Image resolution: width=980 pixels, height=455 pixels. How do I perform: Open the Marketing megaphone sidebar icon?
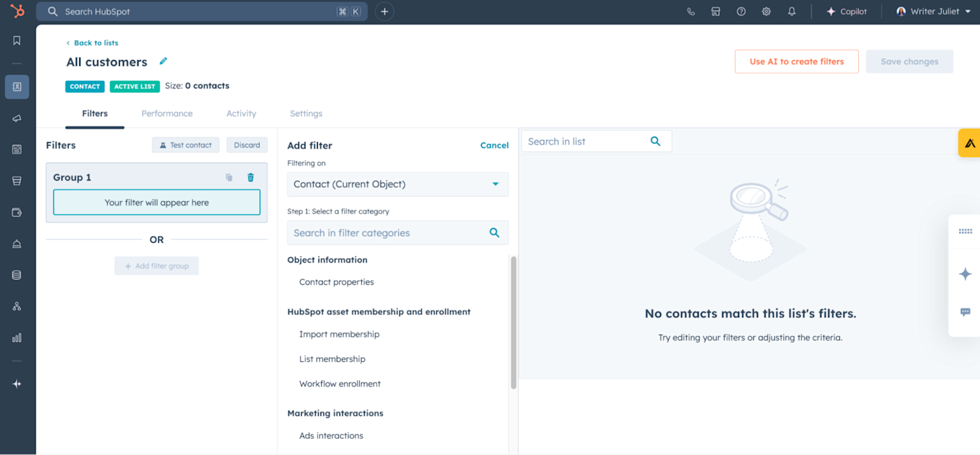point(17,118)
